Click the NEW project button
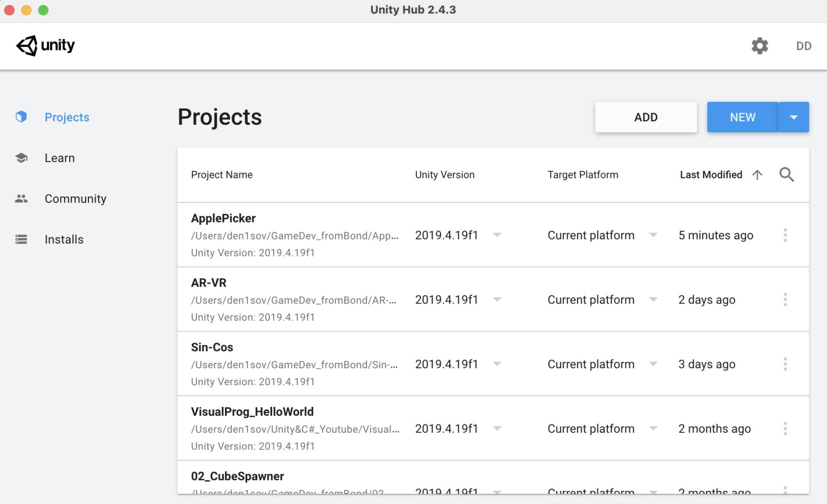 (x=742, y=117)
